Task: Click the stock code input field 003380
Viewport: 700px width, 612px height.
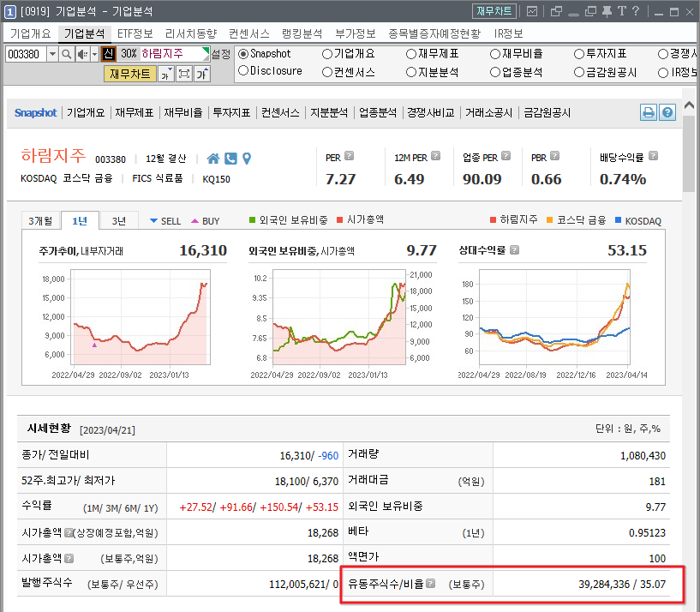Action: tap(26, 55)
